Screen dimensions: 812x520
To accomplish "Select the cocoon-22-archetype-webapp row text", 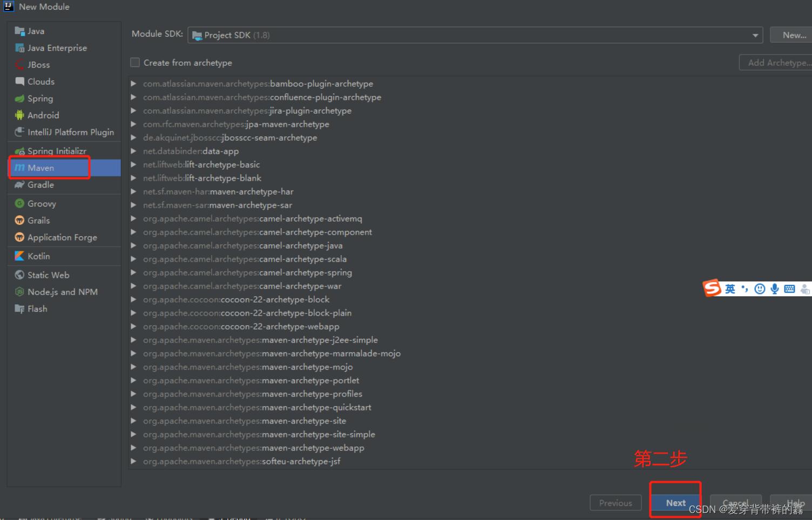I will tap(241, 326).
